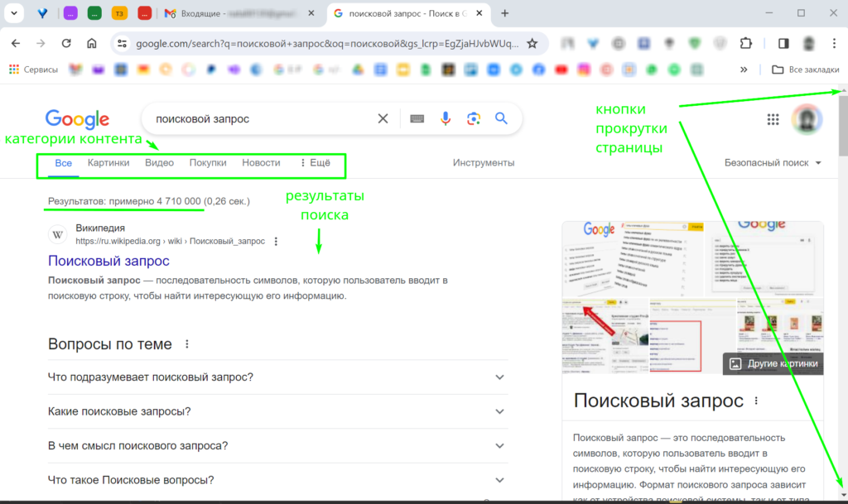Open Chrome extensions puzzle icon
This screenshot has width=848, height=504.
click(746, 44)
